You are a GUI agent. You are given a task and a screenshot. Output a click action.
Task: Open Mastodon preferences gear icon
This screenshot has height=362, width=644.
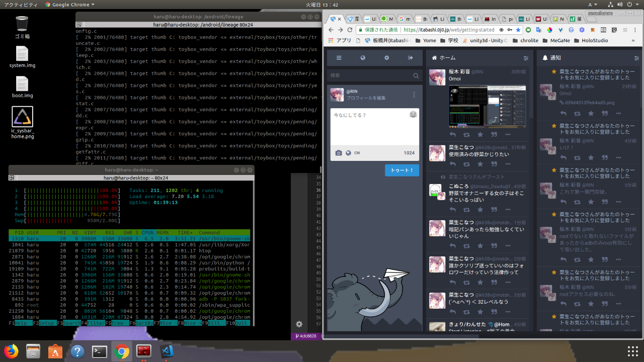pyautogui.click(x=386, y=58)
